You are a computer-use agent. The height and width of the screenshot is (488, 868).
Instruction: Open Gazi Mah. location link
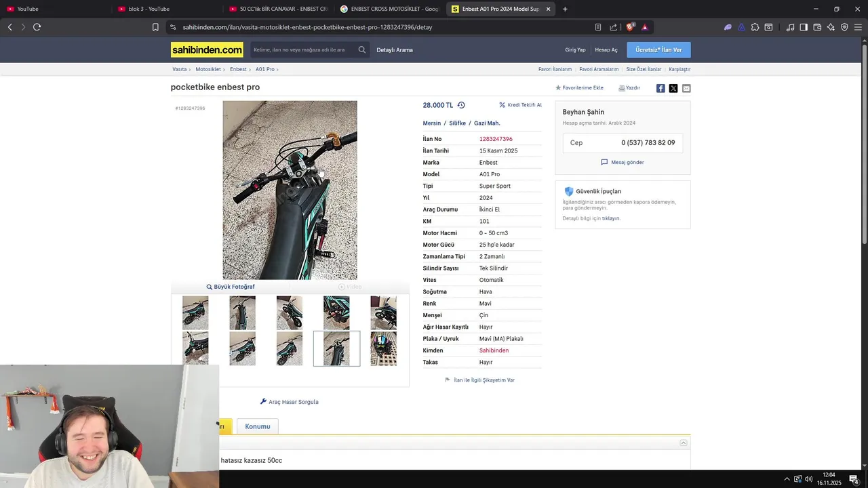[487, 123]
